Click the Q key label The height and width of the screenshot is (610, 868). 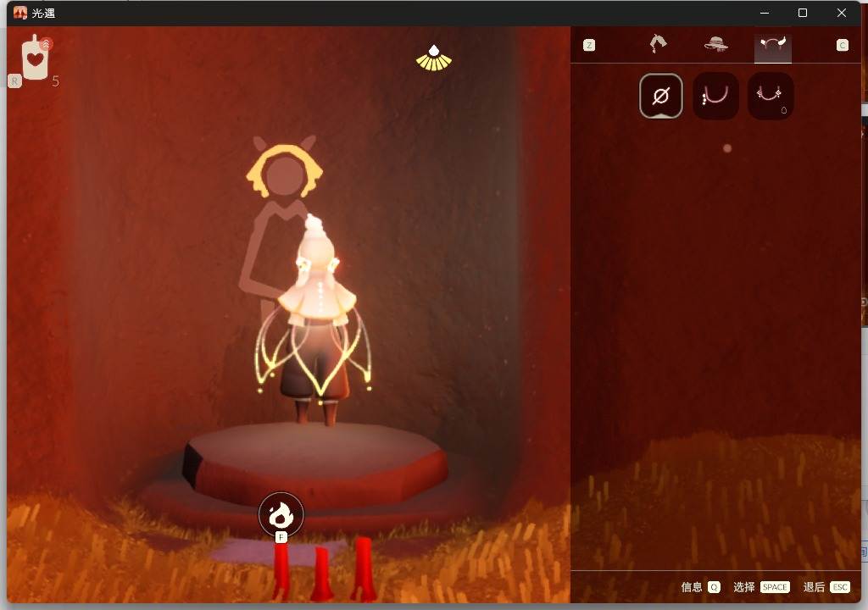pyautogui.click(x=714, y=587)
